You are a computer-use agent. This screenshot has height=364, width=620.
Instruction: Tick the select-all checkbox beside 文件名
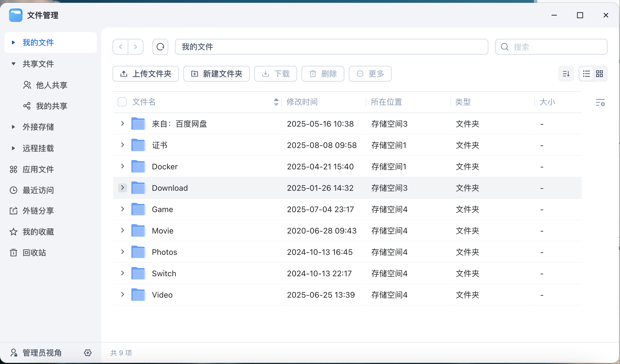[122, 102]
